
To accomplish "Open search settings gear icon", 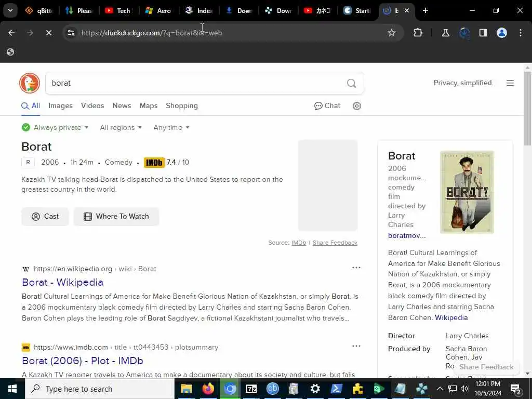I will [356, 106].
